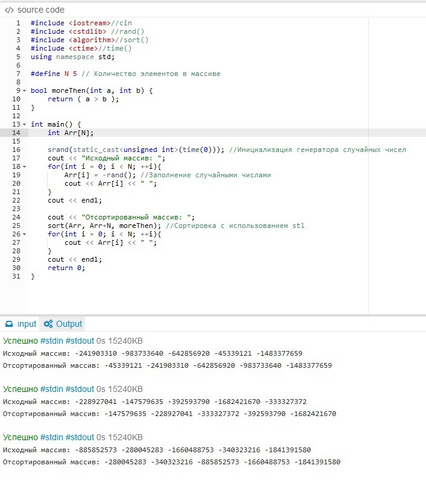Collapse the moreThen function fold arrow
The height and width of the screenshot is (480, 426).
24,91
